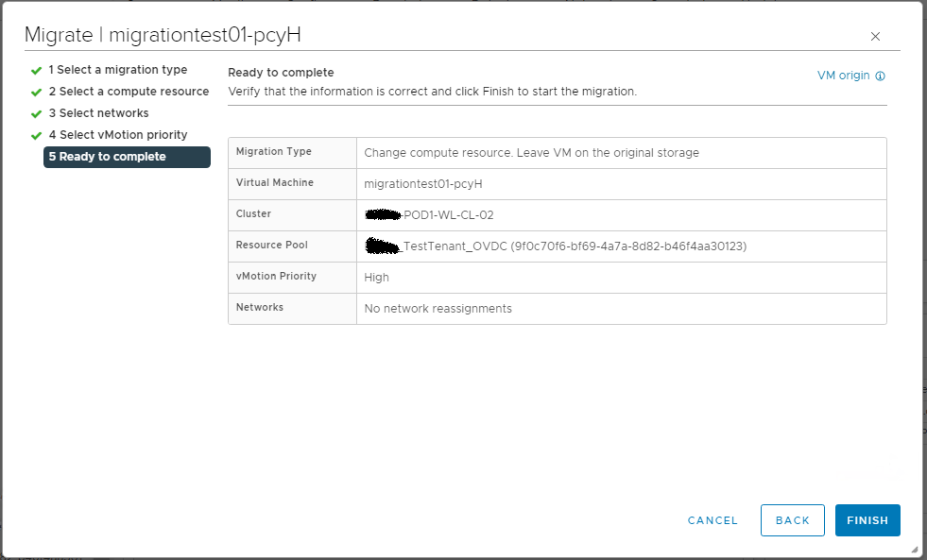Select 'No network reassignments' value

(438, 309)
